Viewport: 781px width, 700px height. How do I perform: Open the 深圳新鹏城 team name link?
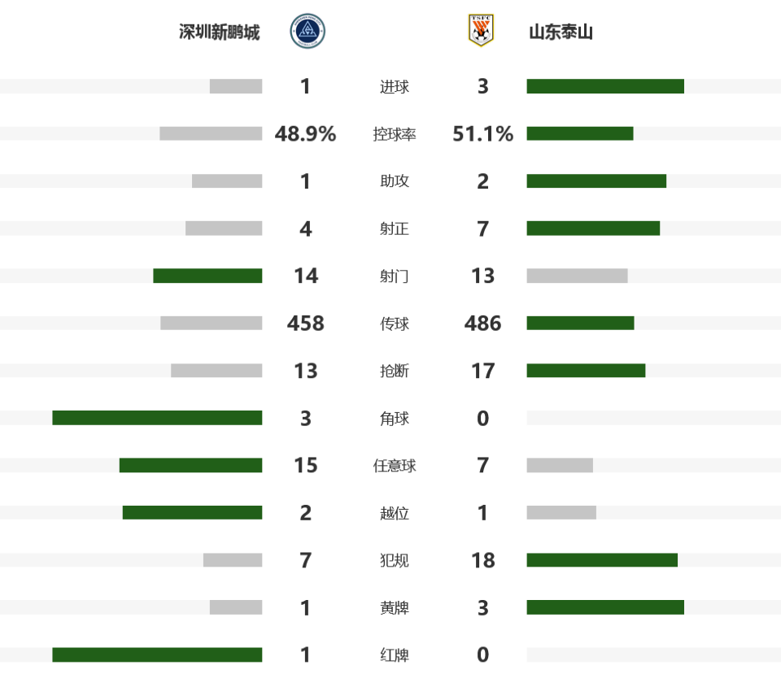click(219, 32)
